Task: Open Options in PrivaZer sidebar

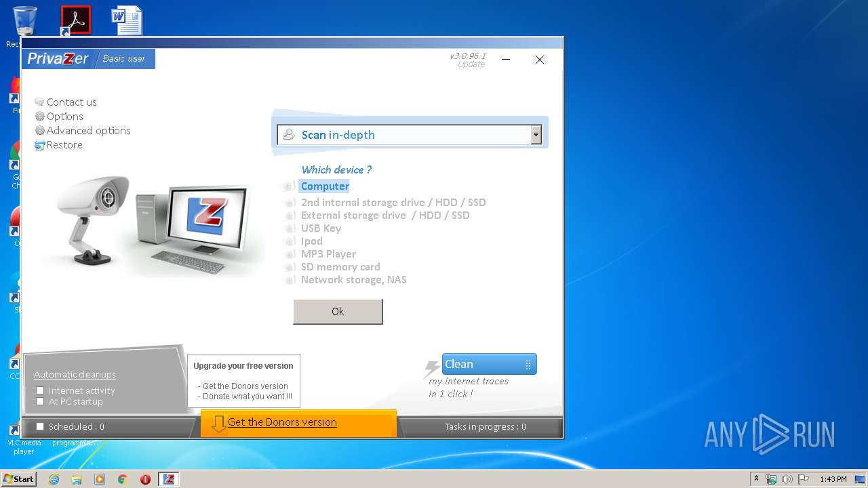Action: [x=64, y=117]
